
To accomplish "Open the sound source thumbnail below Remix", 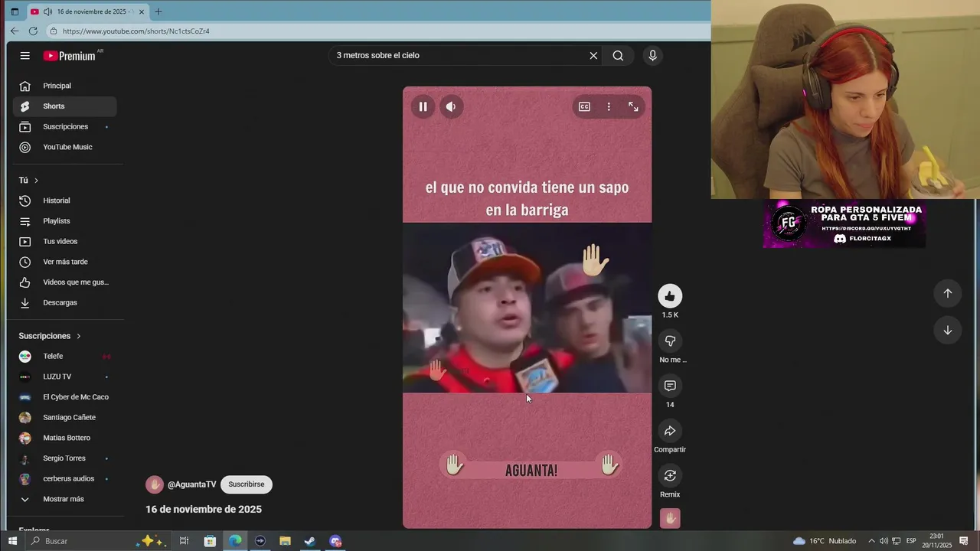I will tap(670, 518).
